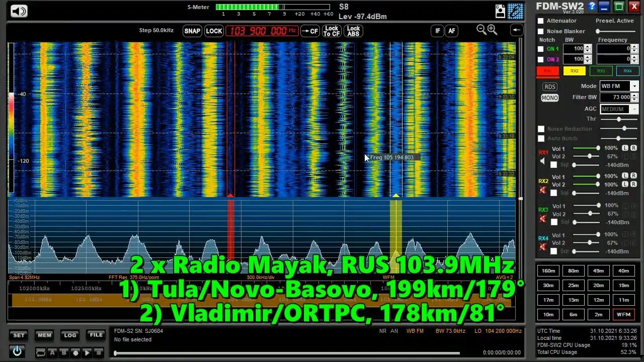Toggle RX1 Vol 1 right channel R
Image resolution: width=644 pixels, height=362 pixels.
coord(633,148)
